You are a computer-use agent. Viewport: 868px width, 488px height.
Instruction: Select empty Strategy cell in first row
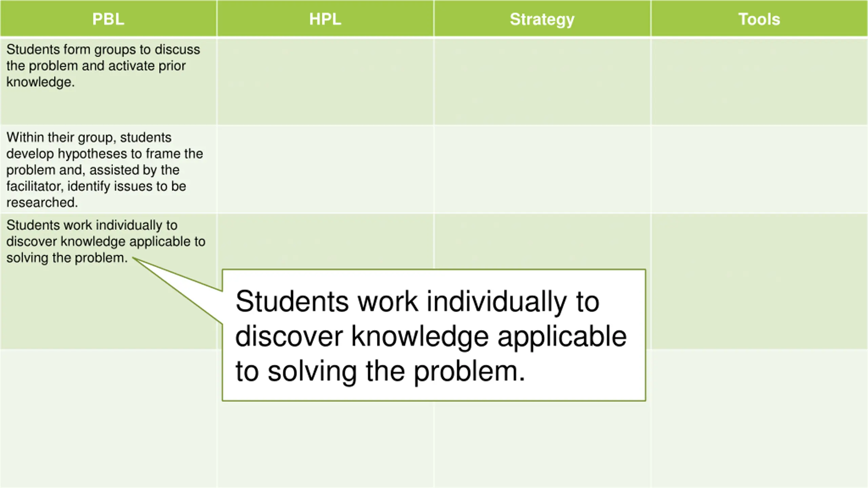(542, 81)
